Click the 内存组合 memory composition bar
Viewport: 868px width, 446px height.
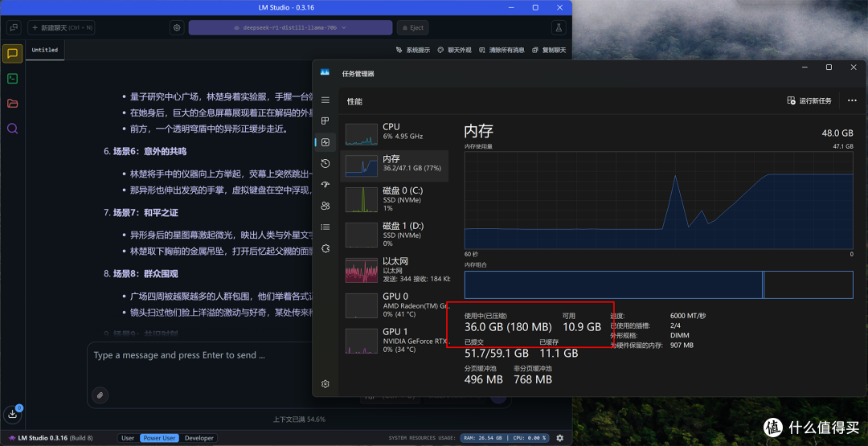click(659, 285)
